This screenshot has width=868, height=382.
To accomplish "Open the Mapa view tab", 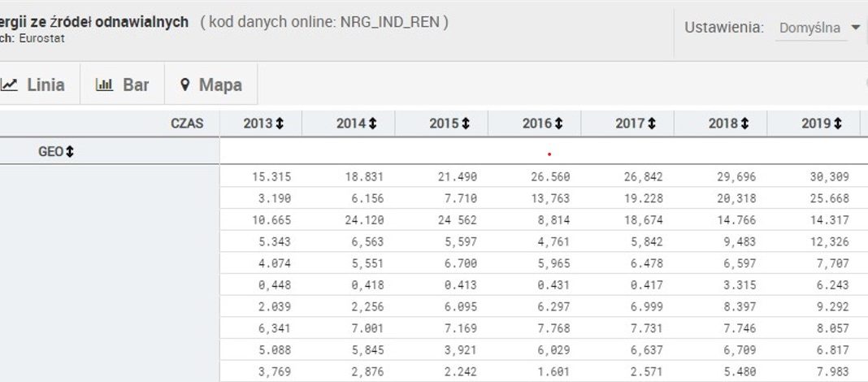I will tap(211, 85).
